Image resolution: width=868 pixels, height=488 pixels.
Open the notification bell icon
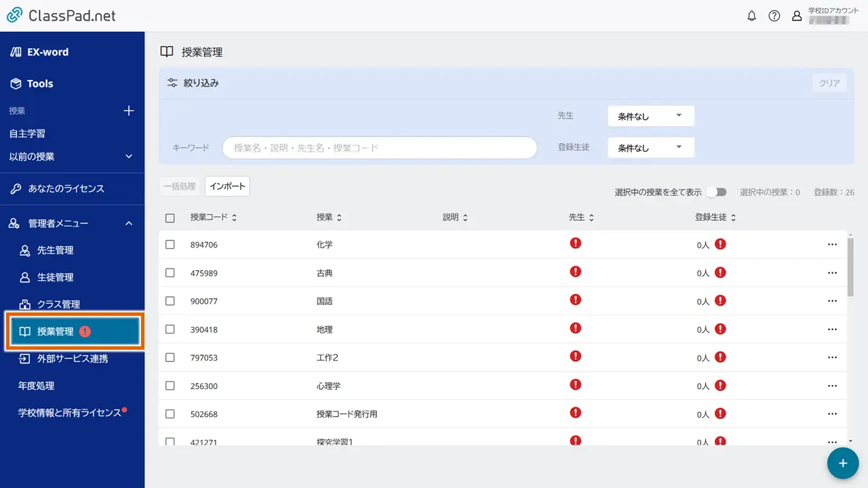point(751,15)
